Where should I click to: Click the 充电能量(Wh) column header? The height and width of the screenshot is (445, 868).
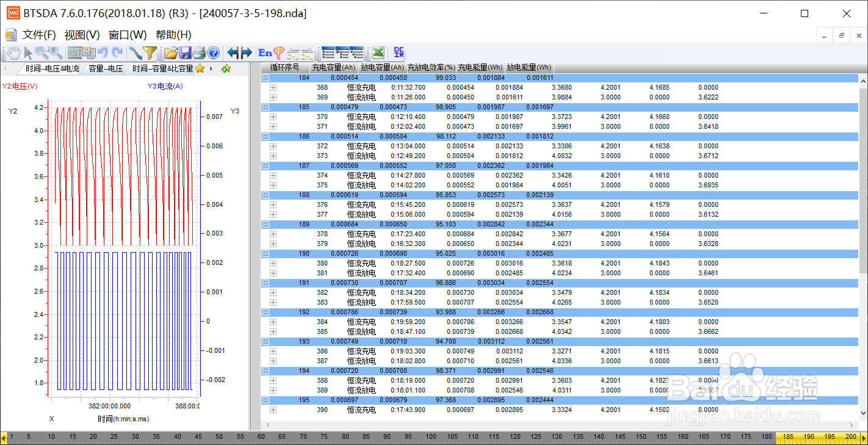click(480, 68)
